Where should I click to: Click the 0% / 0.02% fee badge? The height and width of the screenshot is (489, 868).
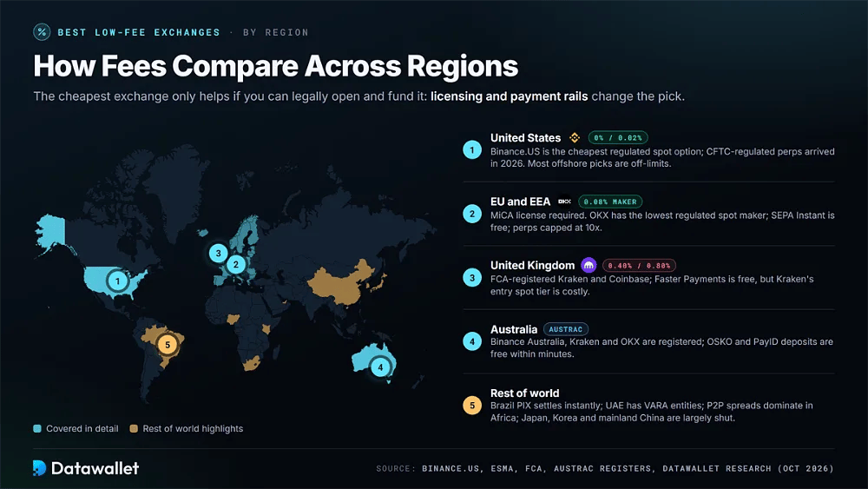click(x=618, y=138)
